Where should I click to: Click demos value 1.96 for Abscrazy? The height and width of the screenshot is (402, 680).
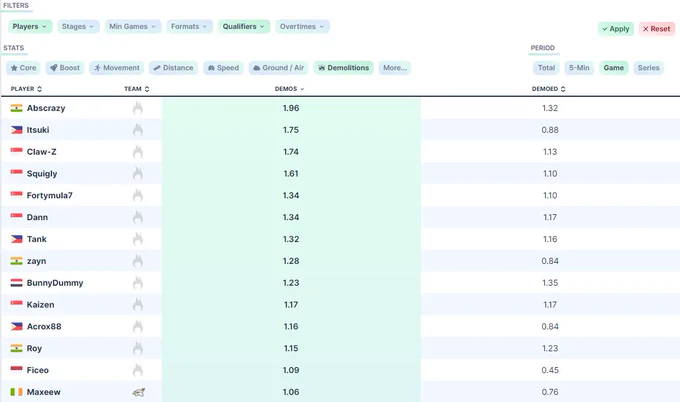tap(291, 108)
